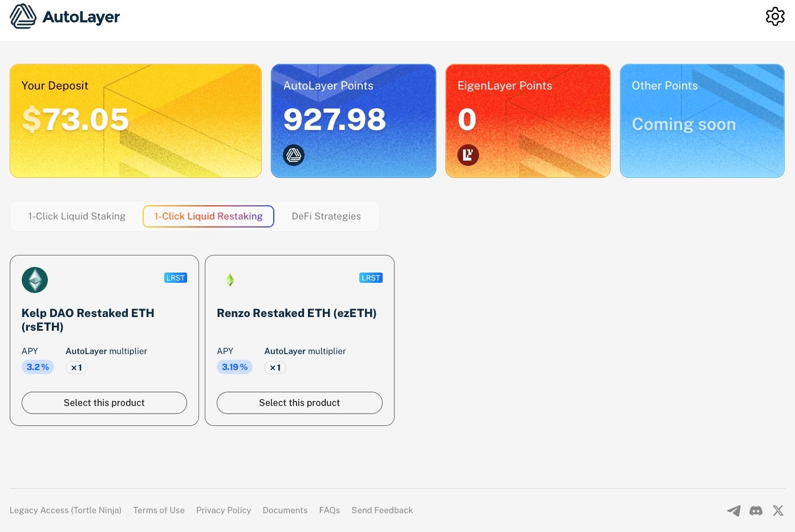Click the AutoLayer logo in the header

[64, 17]
